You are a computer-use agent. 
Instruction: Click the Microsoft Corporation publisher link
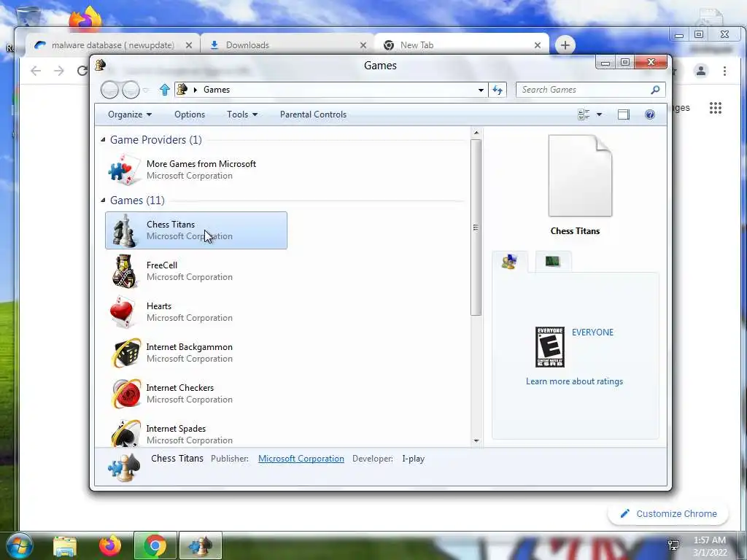click(301, 459)
